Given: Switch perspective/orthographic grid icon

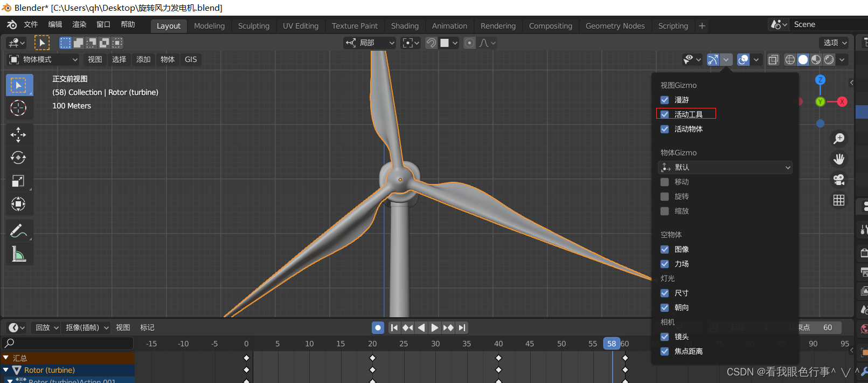Looking at the screenshot, I should point(839,200).
